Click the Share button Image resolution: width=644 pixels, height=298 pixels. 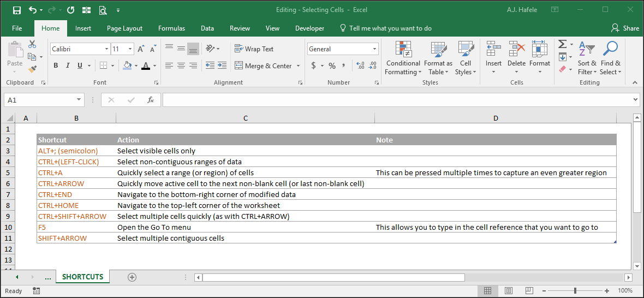[x=625, y=28]
